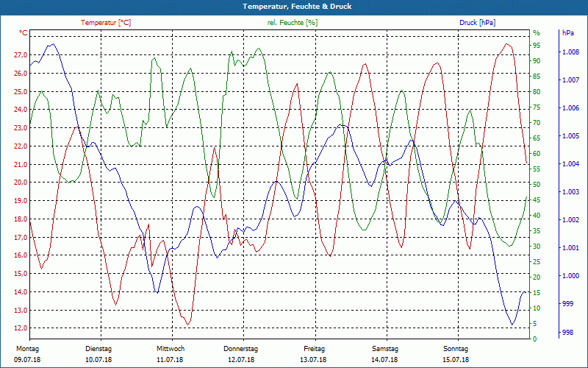Click the Montag day label
This screenshot has width=588, height=368.
(28, 349)
